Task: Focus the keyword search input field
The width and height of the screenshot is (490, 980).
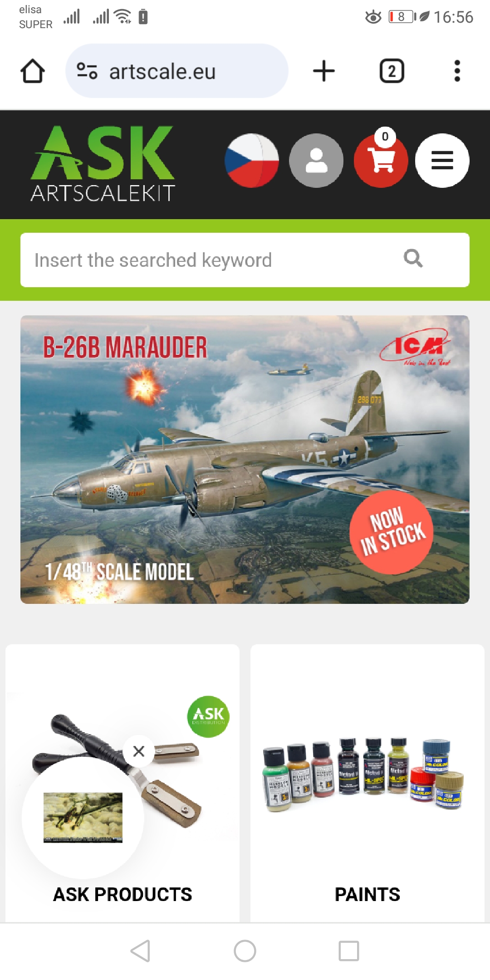Action: click(x=245, y=260)
